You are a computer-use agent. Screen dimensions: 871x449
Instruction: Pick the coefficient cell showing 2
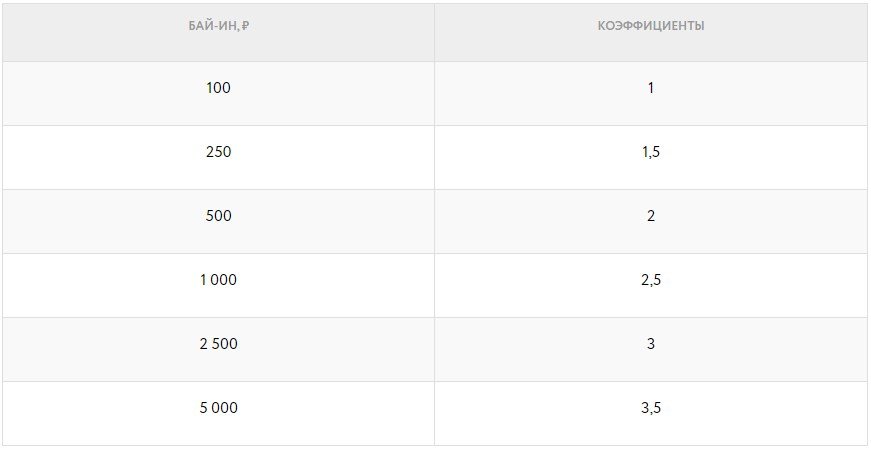650,216
